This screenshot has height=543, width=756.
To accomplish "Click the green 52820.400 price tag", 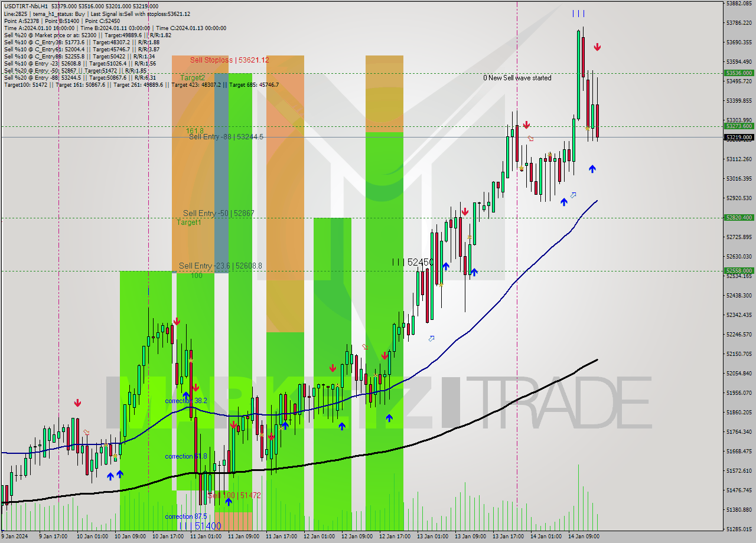I will coord(739,218).
